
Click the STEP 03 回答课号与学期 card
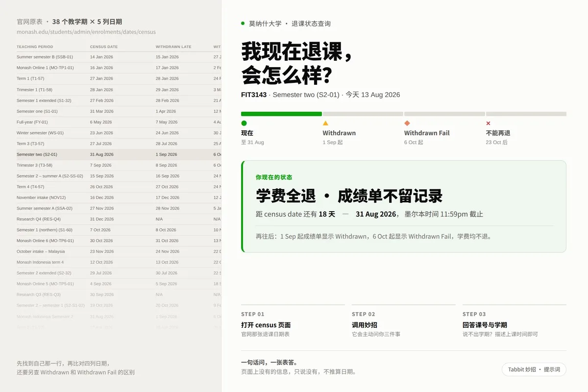pyautogui.click(x=514, y=322)
